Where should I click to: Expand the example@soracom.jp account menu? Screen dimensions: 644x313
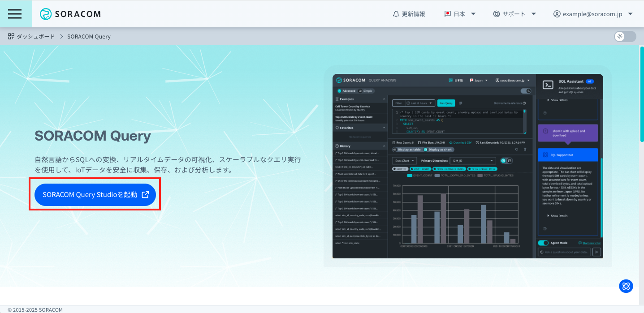(593, 14)
